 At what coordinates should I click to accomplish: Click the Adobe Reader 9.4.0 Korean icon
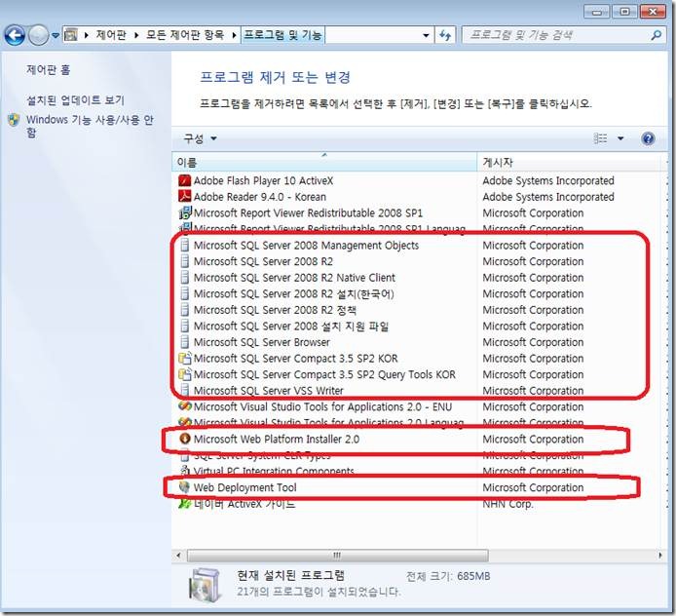[184, 196]
